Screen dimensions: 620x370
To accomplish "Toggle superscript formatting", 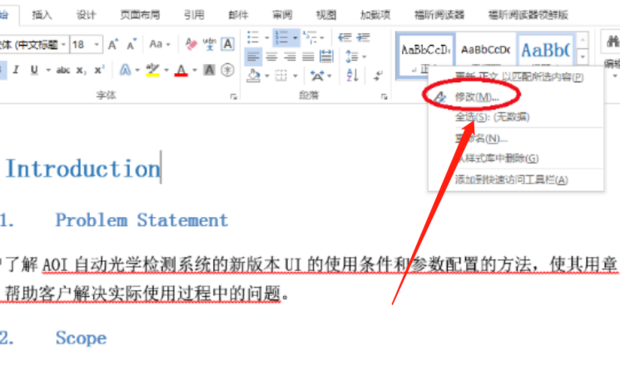I will click(99, 70).
